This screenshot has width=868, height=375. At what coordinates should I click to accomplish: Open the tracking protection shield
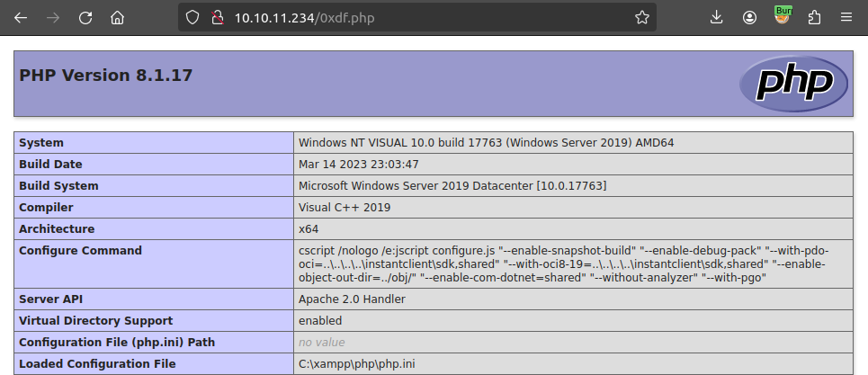(x=191, y=17)
